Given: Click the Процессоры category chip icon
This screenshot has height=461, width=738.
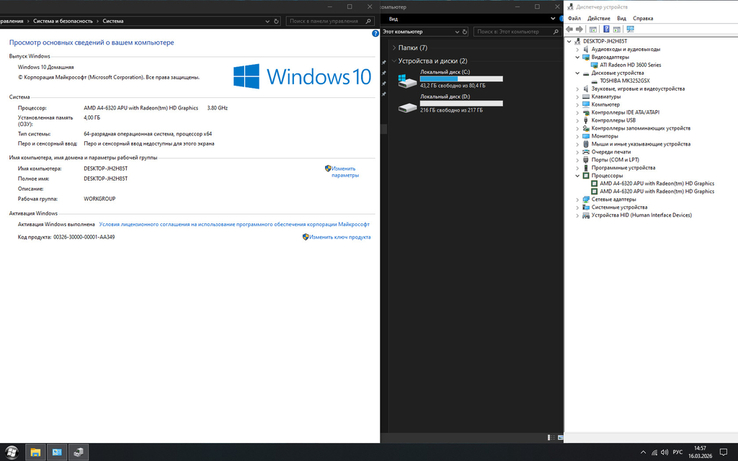Looking at the screenshot, I should [586, 176].
